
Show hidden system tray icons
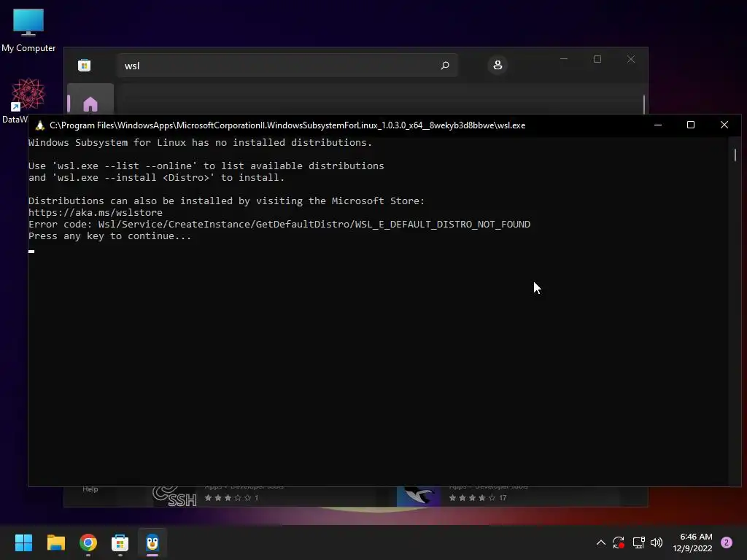pyautogui.click(x=601, y=542)
